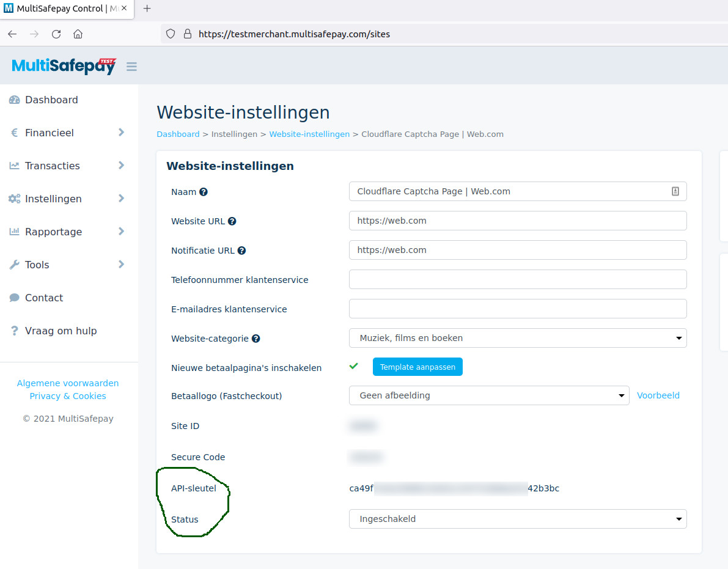Click the Notificatie URL input field
728x569 pixels.
click(x=518, y=250)
